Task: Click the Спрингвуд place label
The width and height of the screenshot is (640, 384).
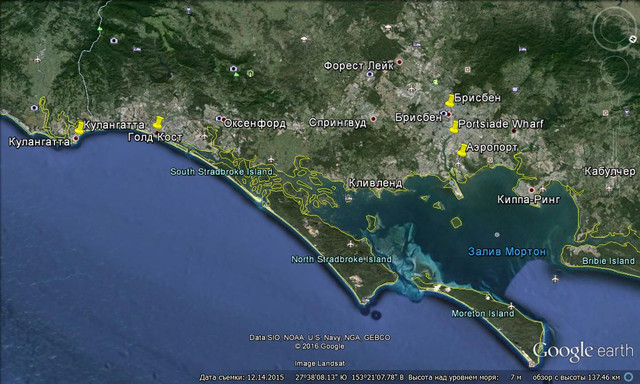Action: click(x=338, y=122)
